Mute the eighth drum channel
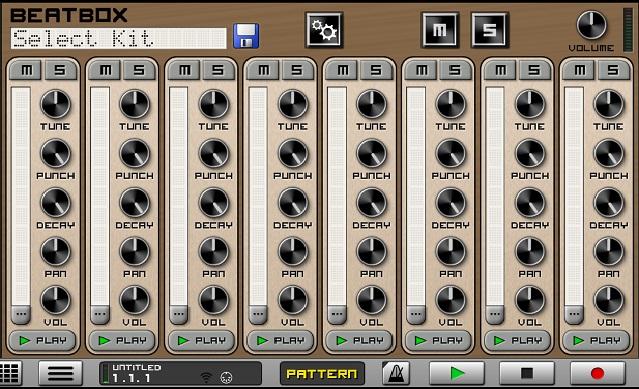This screenshot has width=639, height=389. pyautogui.click(x=580, y=70)
